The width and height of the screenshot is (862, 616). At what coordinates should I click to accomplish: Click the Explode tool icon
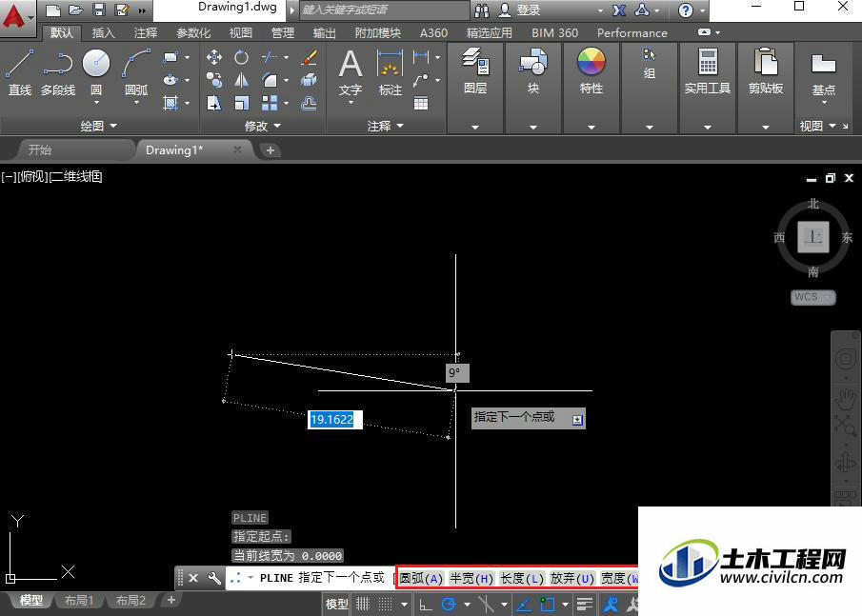pyautogui.click(x=309, y=80)
